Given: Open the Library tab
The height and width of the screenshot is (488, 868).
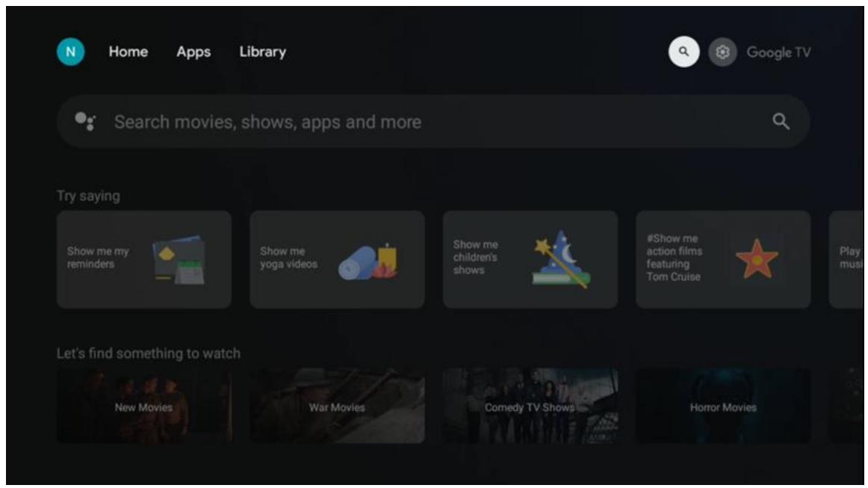Looking at the screenshot, I should [262, 52].
